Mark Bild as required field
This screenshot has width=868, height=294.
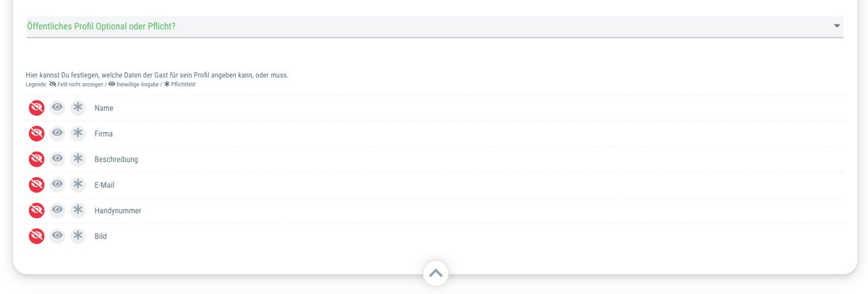(x=78, y=236)
